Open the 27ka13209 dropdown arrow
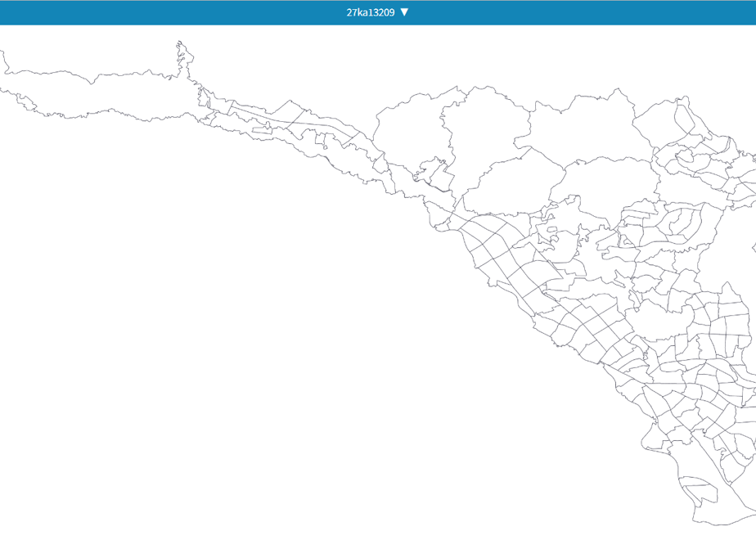This screenshot has height=540, width=756. pos(404,12)
